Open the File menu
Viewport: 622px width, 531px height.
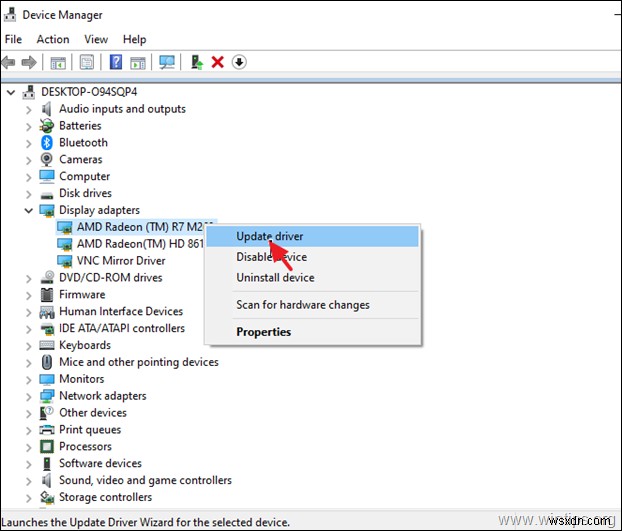[13, 39]
